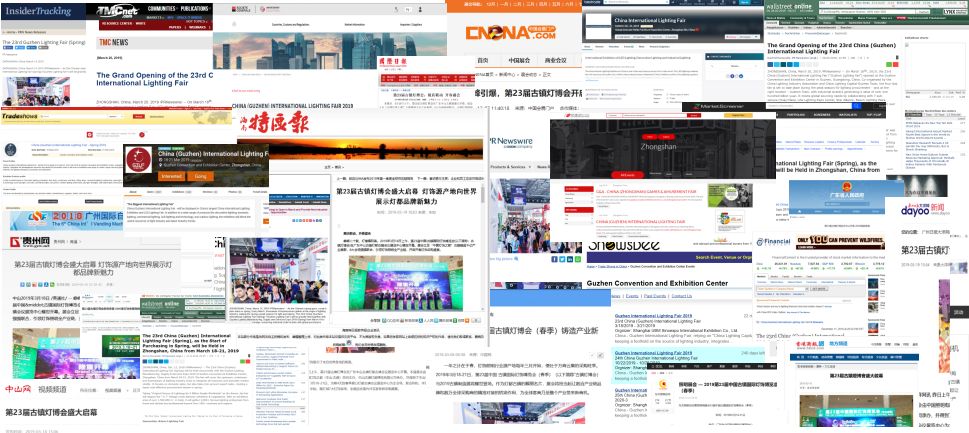
Task: Click the orange Going button
Action: [200, 176]
